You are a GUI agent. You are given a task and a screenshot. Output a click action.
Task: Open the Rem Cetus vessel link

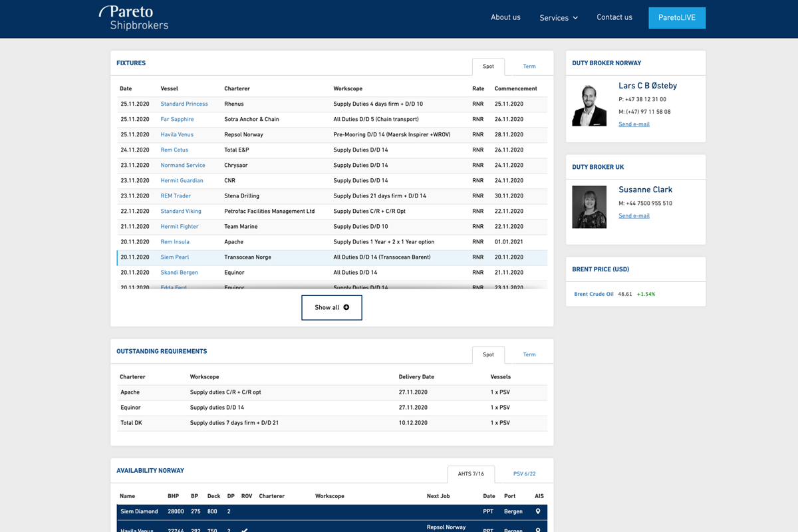coord(174,150)
